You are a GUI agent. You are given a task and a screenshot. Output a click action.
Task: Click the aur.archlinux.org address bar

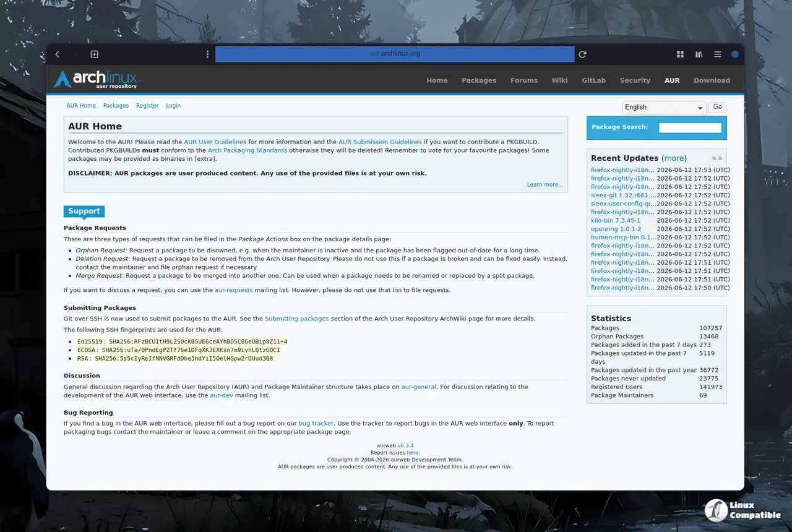tap(395, 54)
